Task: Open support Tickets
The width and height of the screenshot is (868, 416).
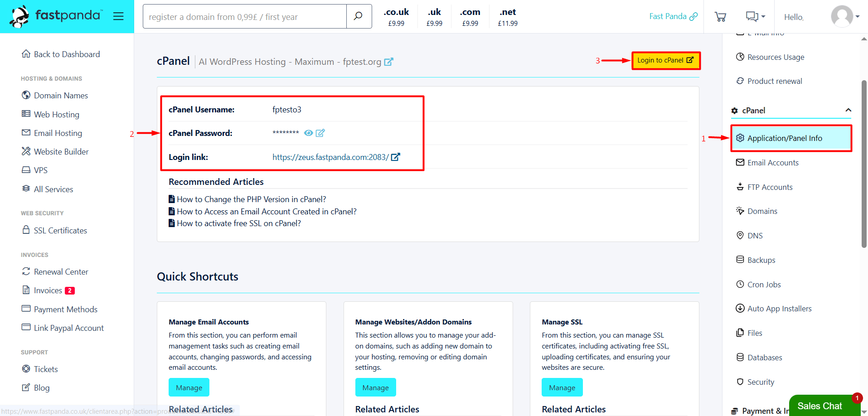Action: [39, 369]
